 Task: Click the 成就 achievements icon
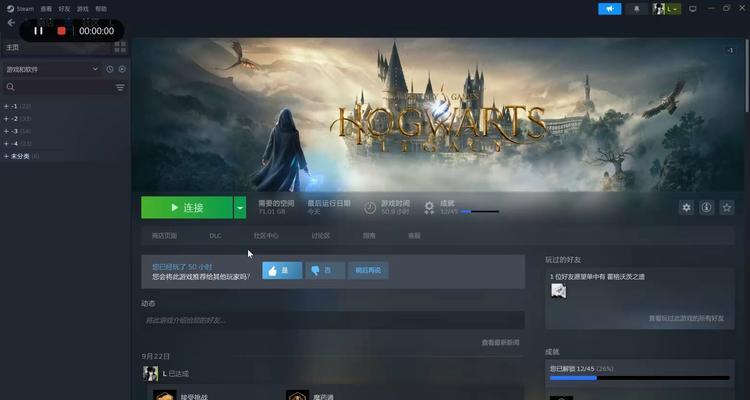[x=429, y=208]
